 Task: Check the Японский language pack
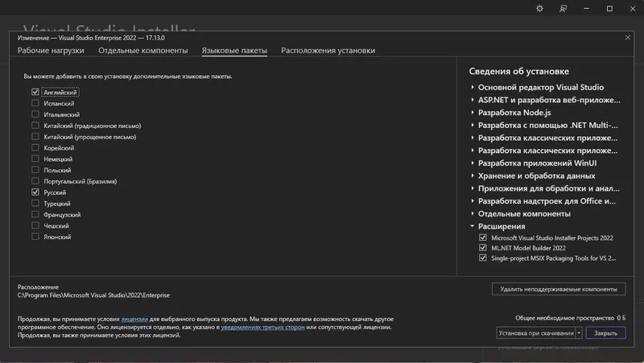[35, 237]
